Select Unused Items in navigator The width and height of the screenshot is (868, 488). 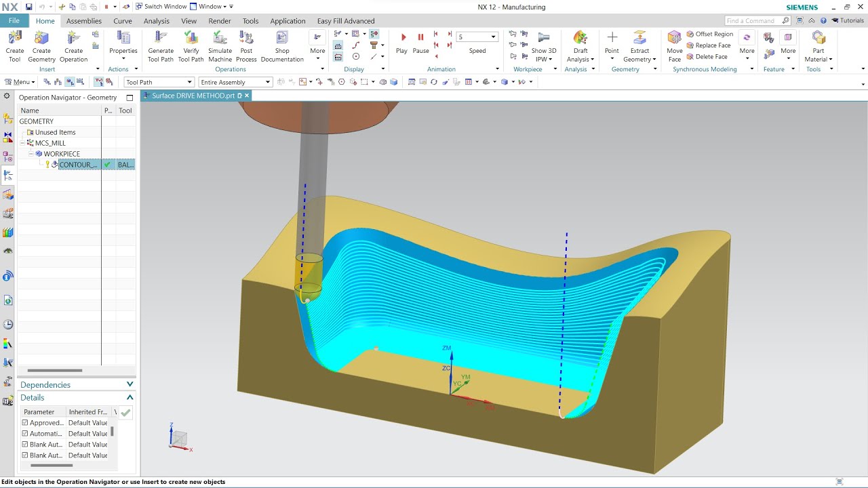click(x=55, y=132)
